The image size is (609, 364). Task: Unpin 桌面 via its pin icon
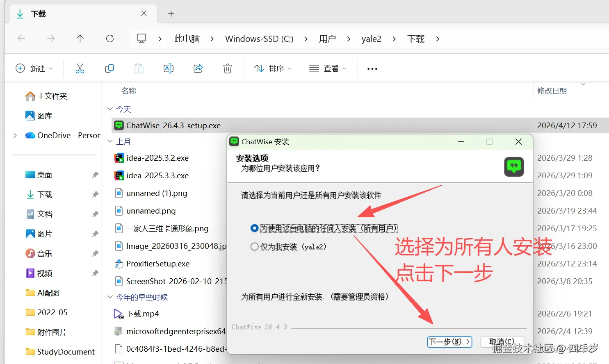[x=95, y=175]
